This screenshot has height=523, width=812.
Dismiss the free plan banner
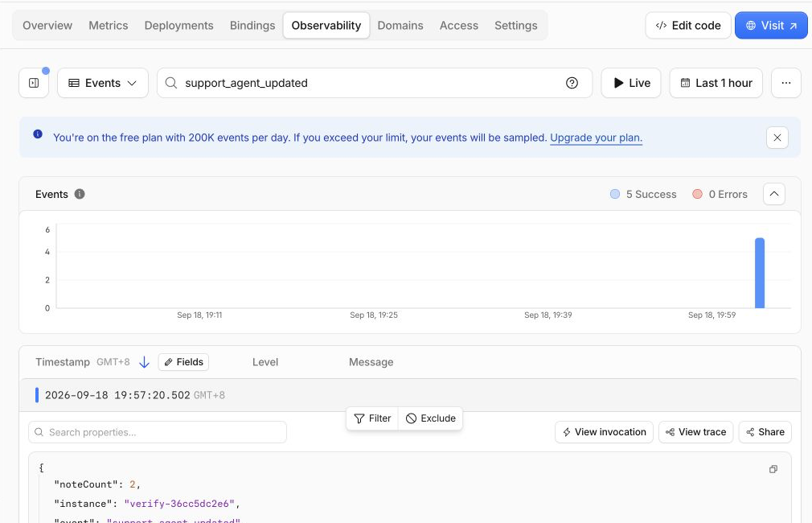(777, 138)
